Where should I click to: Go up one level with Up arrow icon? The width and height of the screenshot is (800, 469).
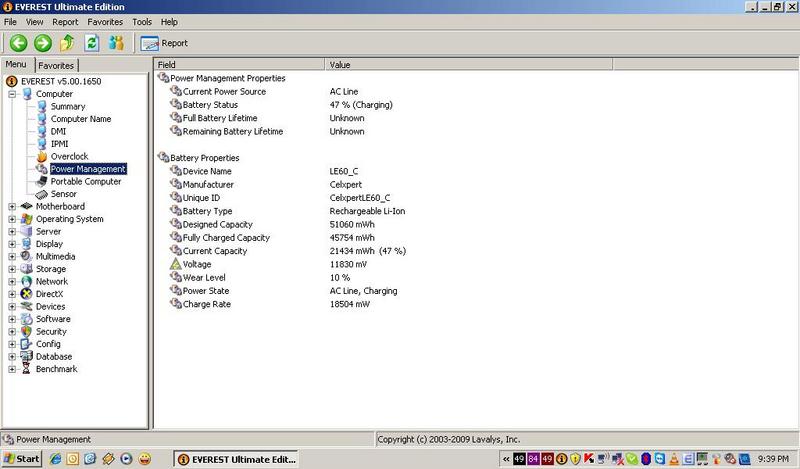[67, 43]
